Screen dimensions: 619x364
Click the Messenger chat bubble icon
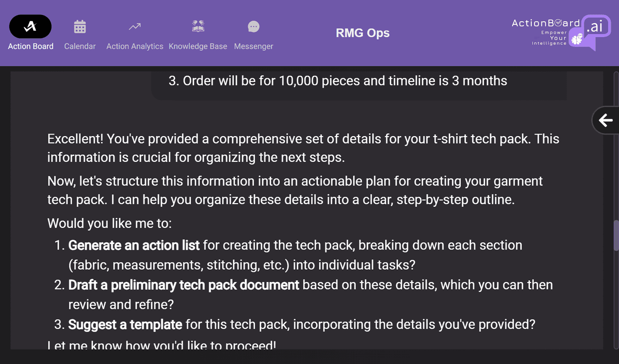click(254, 26)
